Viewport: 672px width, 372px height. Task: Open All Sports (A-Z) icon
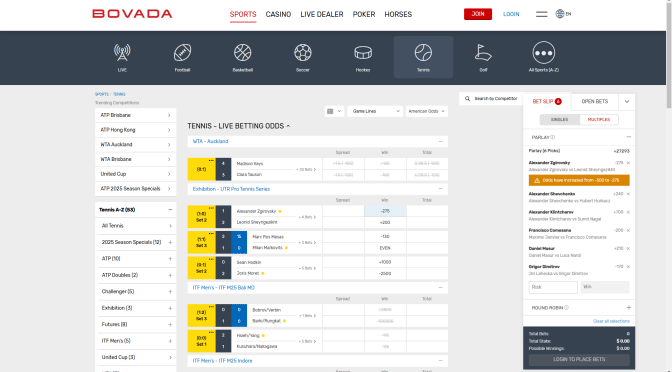(x=543, y=57)
